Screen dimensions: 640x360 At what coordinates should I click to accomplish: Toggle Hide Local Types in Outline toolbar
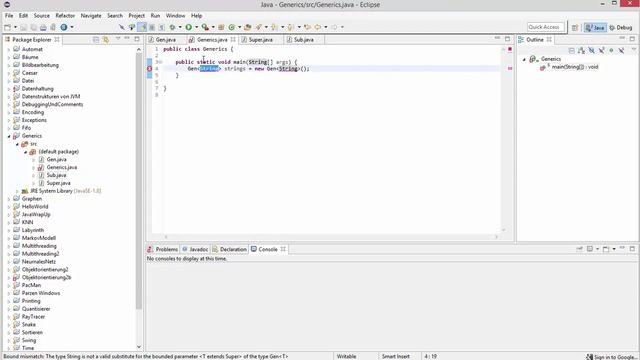621,50
